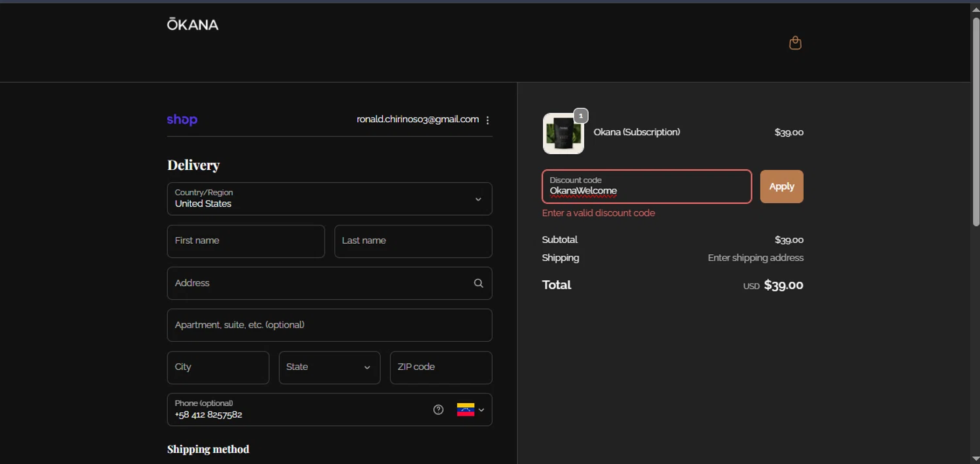The width and height of the screenshot is (980, 464).
Task: Click the Total amount $39.00
Action: tap(783, 285)
